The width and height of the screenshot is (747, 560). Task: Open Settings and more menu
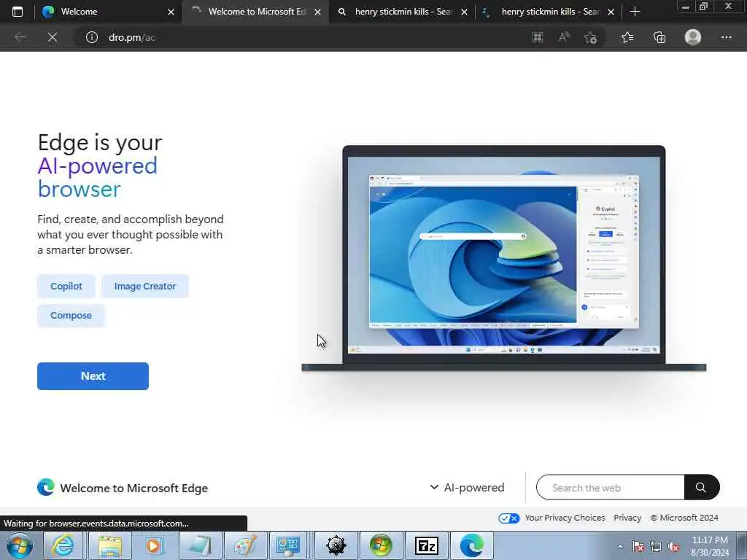[x=726, y=37]
